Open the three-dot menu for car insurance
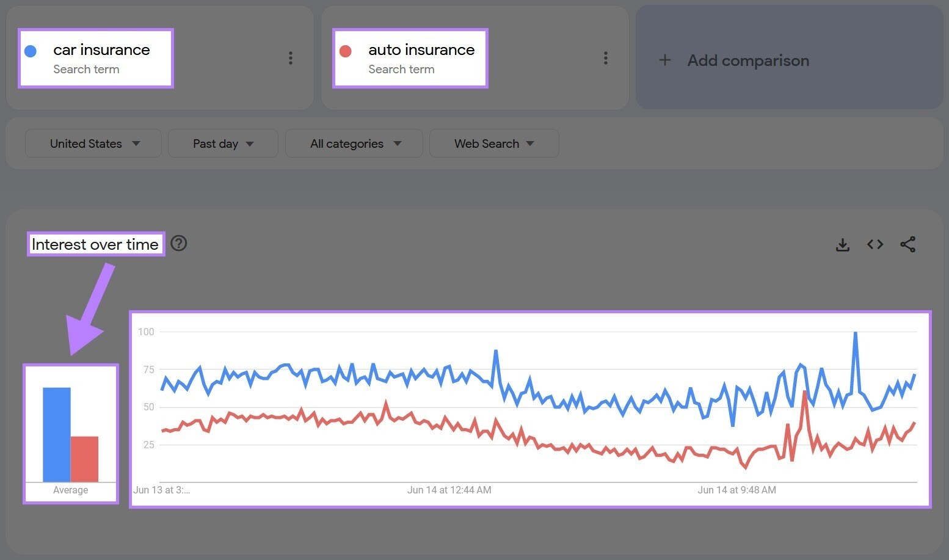Screen dimensions: 949x560 point(291,57)
